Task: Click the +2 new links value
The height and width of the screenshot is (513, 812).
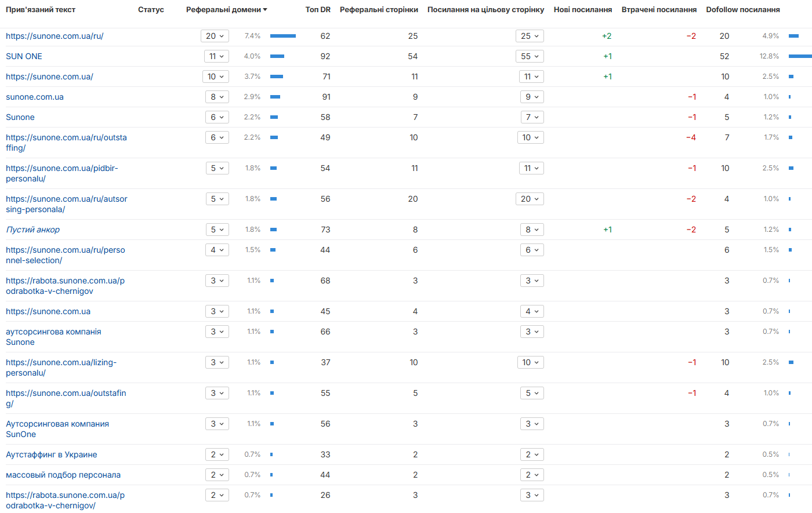Action: pos(607,36)
